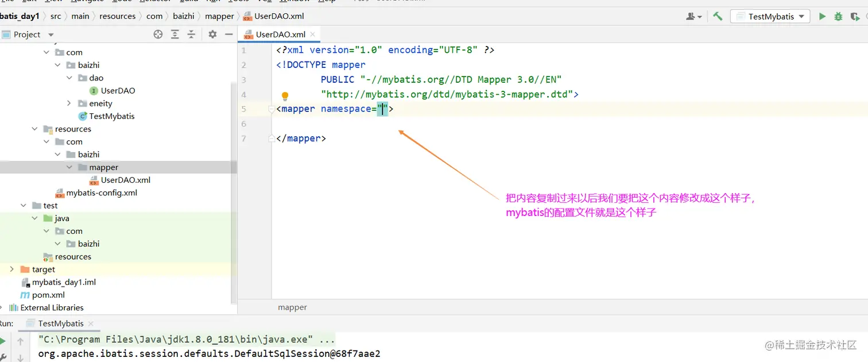The width and height of the screenshot is (868, 362).
Task: Run TestMybatis with the green play icon
Action: [822, 17]
